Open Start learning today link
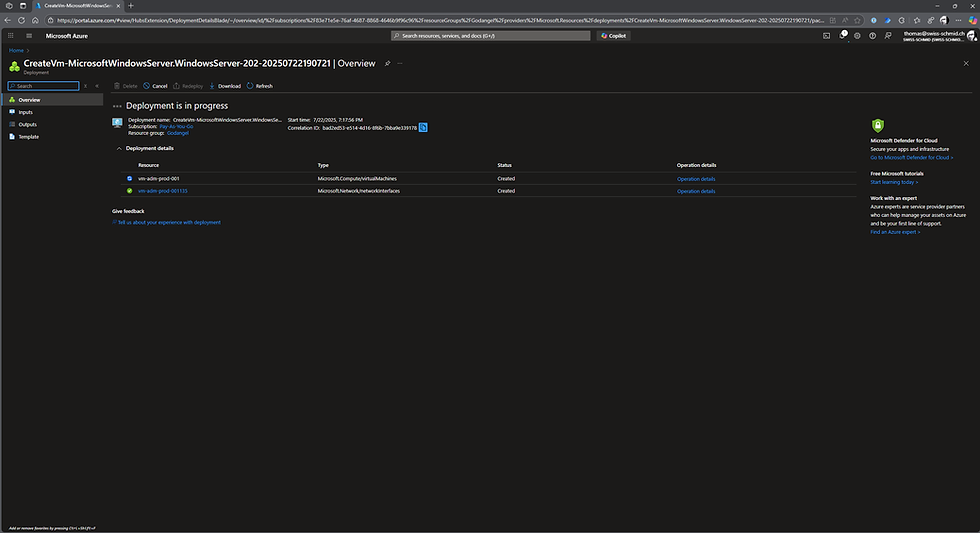Image resolution: width=980 pixels, height=533 pixels. click(894, 182)
